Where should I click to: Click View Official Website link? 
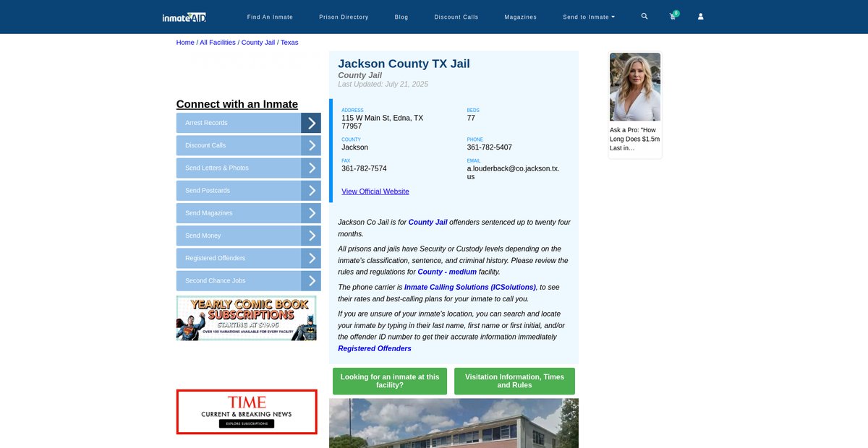(x=375, y=191)
